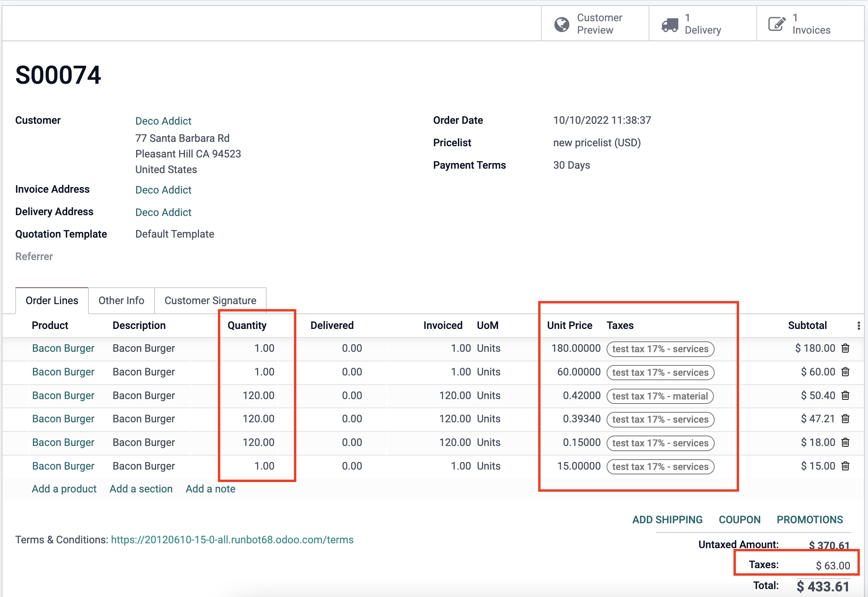Click the $ 47.21 subtotal cell

[x=818, y=419]
